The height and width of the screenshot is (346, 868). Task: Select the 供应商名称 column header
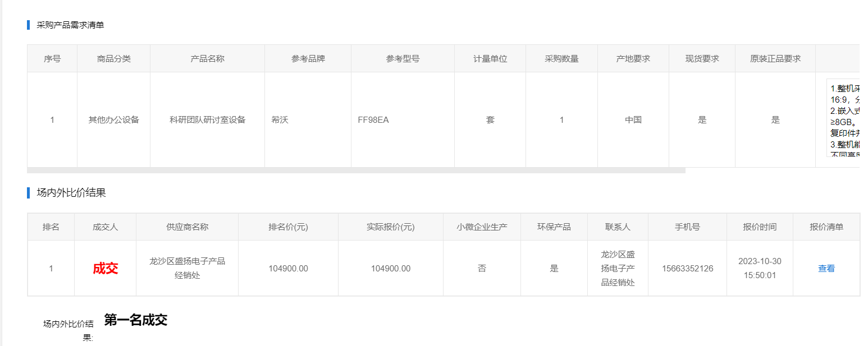187,227
